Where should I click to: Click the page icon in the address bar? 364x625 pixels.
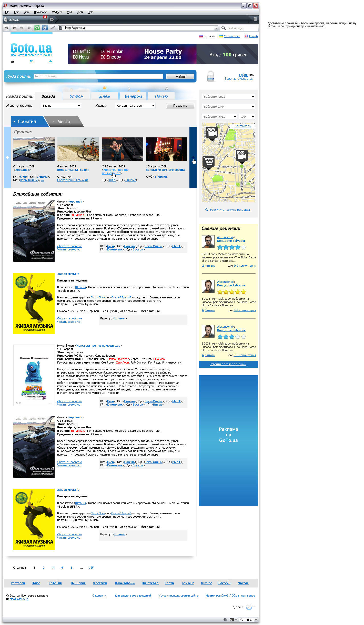coord(61,28)
